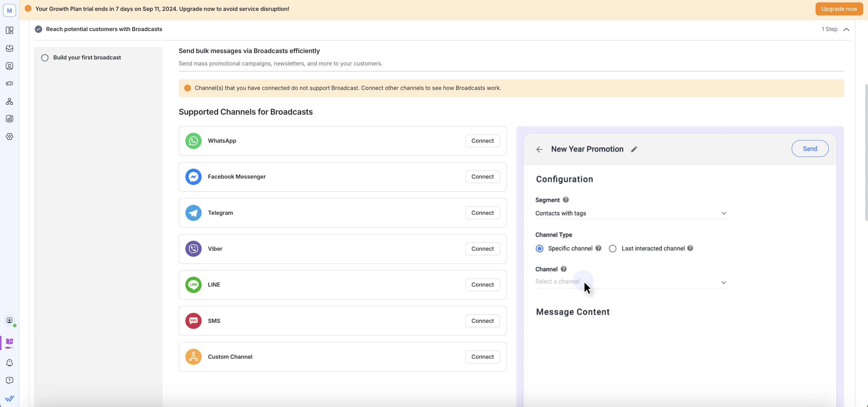The width and height of the screenshot is (868, 407).
Task: Open Broadcasts megaphone sidebar icon
Action: click(x=9, y=84)
